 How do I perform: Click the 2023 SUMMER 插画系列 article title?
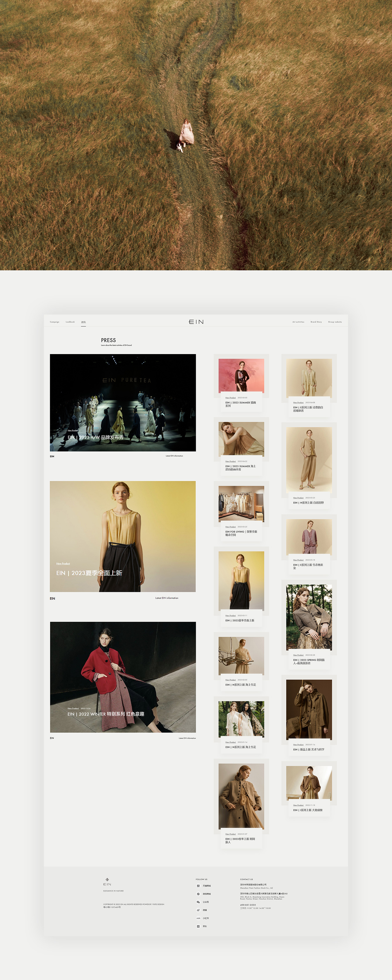point(240,404)
